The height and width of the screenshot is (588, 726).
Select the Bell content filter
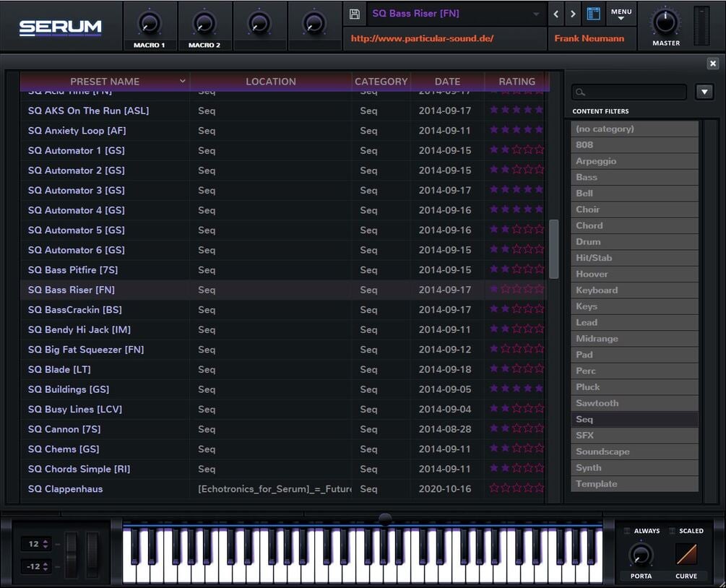pos(634,194)
